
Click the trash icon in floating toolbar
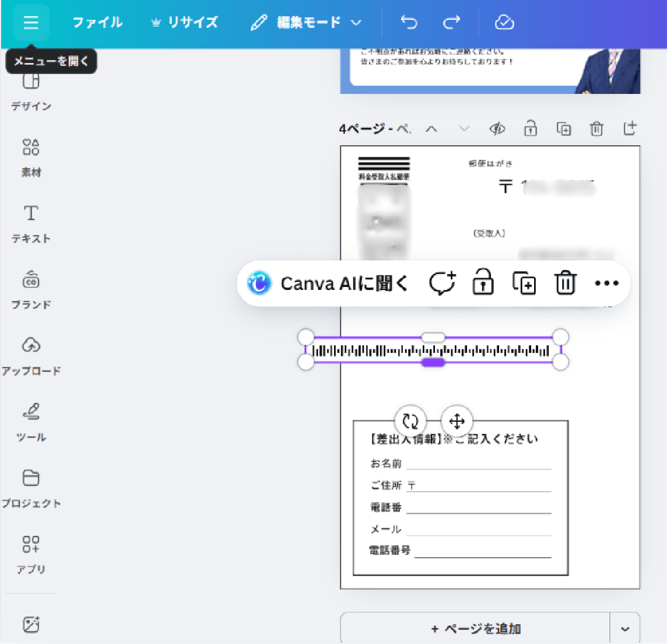(565, 283)
